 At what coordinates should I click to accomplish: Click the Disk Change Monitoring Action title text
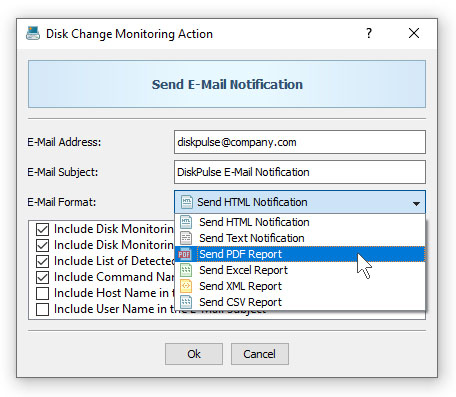(129, 34)
